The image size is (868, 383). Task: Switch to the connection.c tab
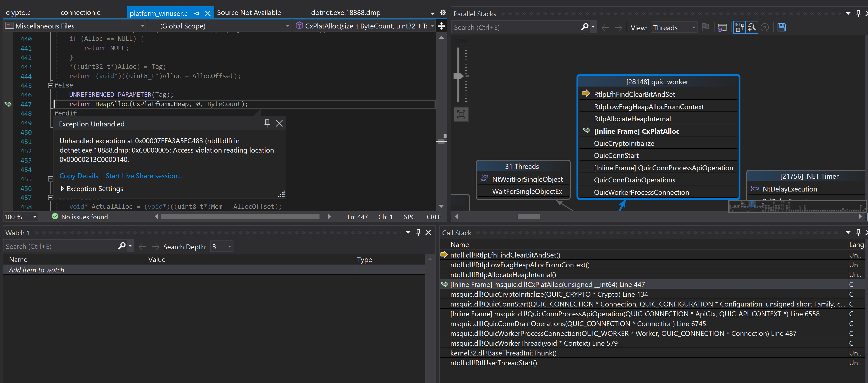pyautogui.click(x=80, y=12)
